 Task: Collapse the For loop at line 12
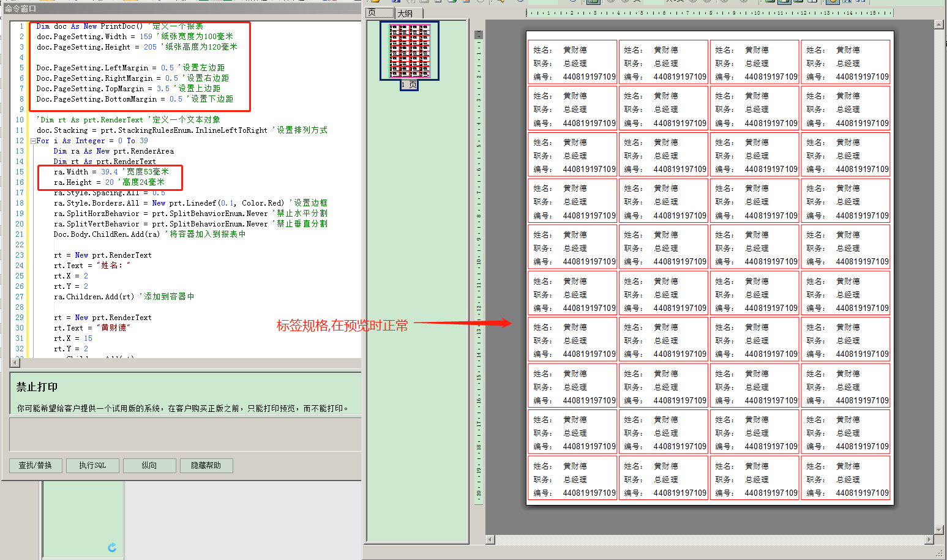click(x=33, y=141)
